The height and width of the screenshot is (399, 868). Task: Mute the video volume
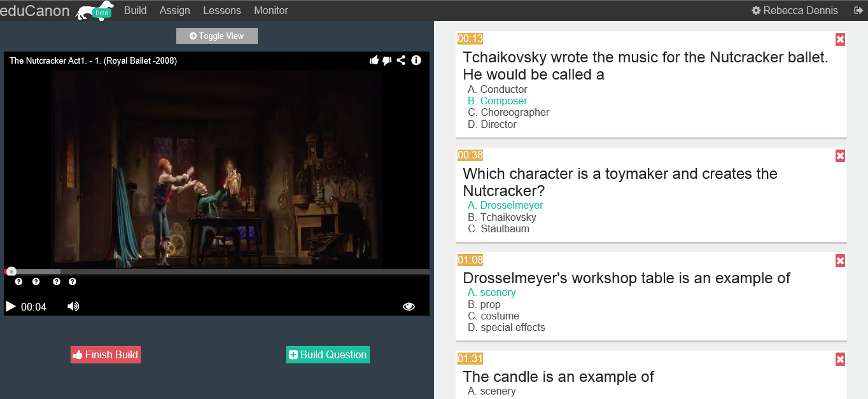coord(73,307)
